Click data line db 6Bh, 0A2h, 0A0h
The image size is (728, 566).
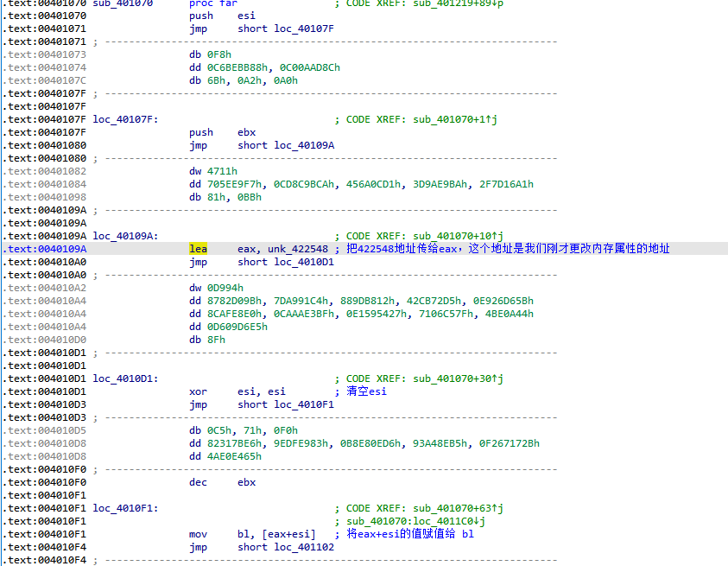pyautogui.click(x=244, y=81)
